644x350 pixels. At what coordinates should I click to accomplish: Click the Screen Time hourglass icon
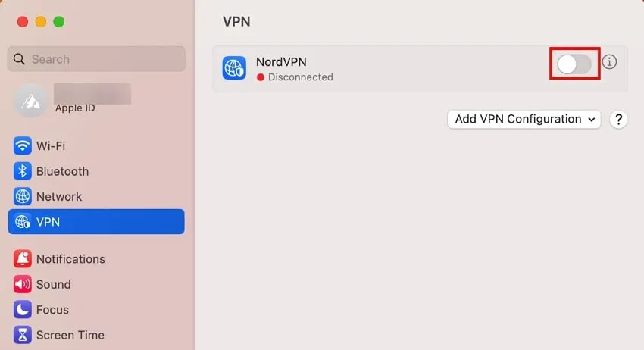(22, 335)
